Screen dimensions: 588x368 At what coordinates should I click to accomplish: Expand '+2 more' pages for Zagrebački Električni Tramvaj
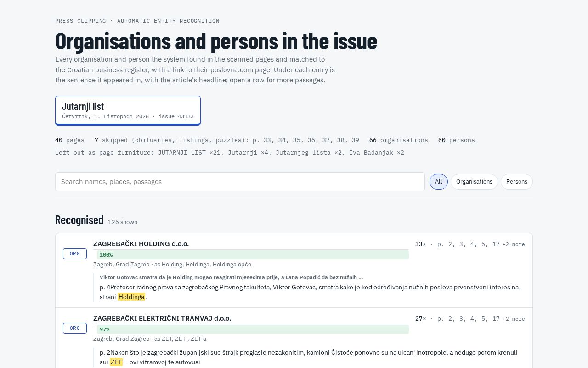(x=514, y=319)
